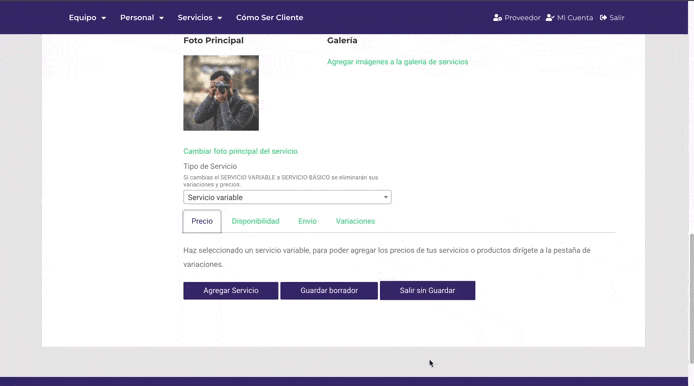Click the Mi Cuenta user icon

[550, 18]
